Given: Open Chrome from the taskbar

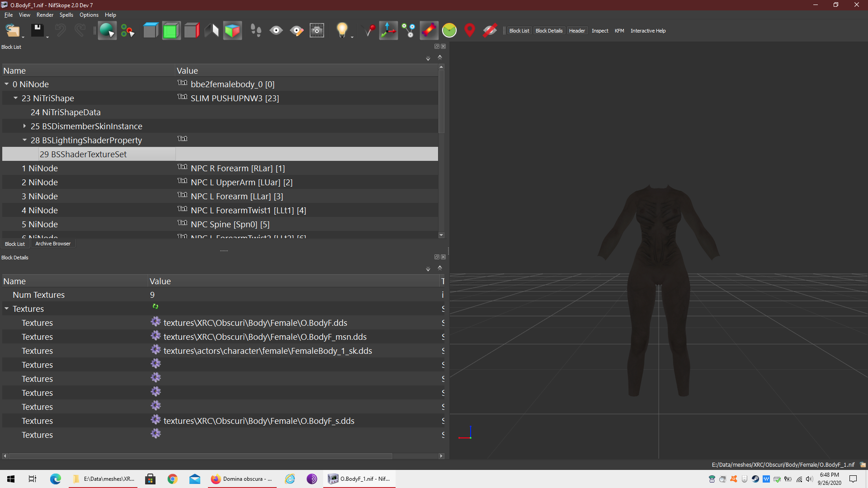Looking at the screenshot, I should click(172, 479).
